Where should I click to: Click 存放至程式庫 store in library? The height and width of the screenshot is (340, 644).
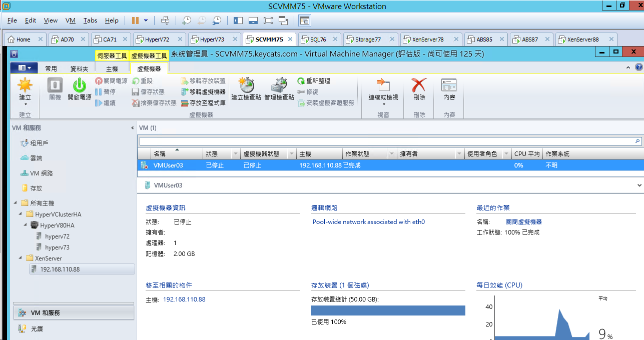click(203, 102)
